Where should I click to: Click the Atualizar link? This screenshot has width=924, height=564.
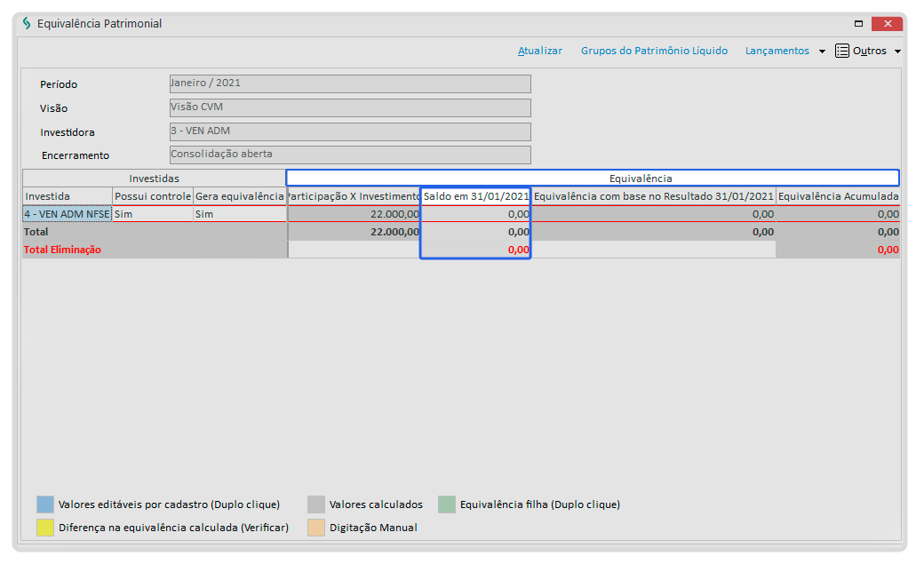[x=540, y=51]
